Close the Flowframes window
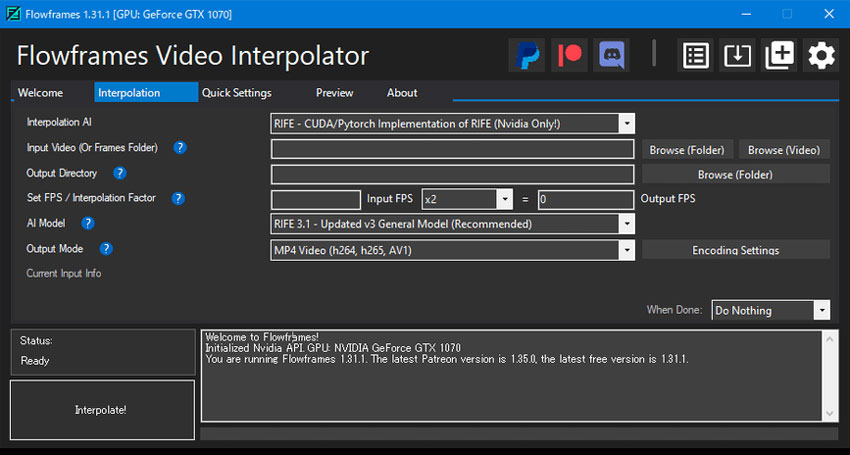The image size is (850, 455). point(829,14)
